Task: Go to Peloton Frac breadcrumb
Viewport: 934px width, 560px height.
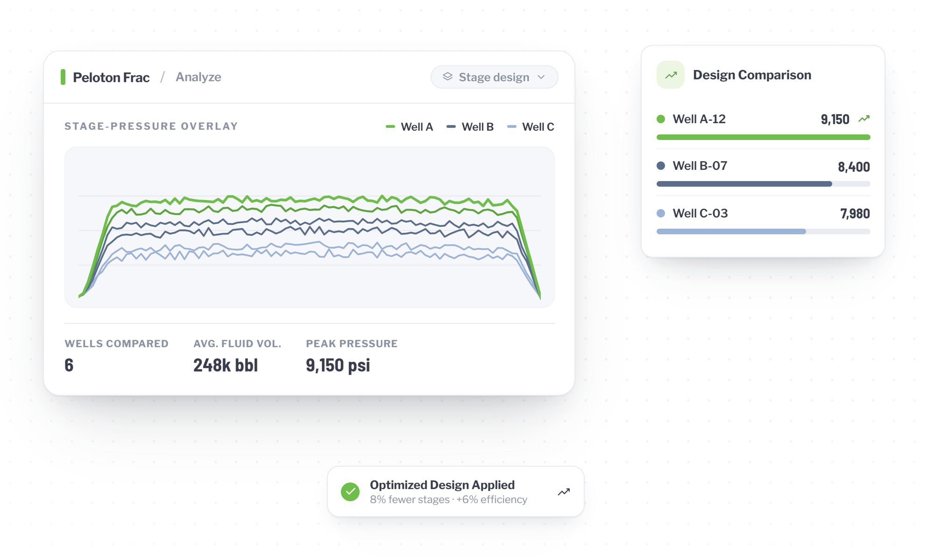Action: click(x=111, y=77)
